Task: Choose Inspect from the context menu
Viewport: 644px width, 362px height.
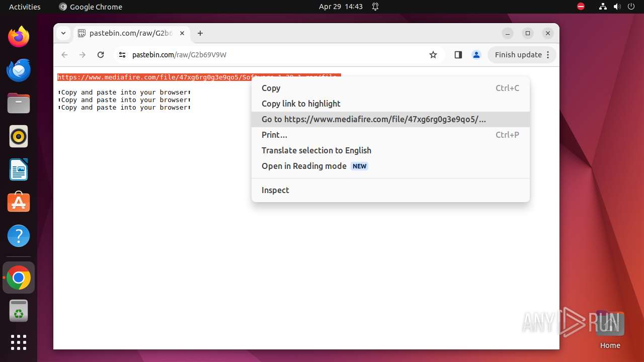Action: tap(390, 190)
